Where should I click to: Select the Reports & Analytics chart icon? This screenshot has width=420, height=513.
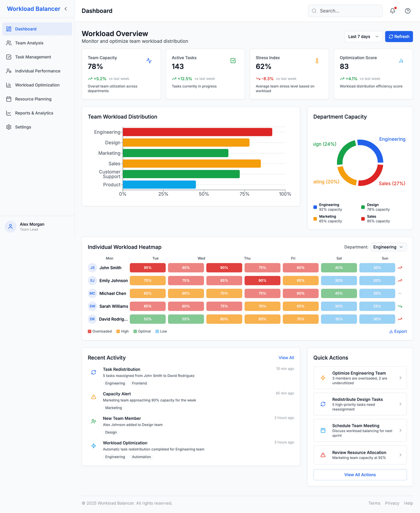[9, 113]
